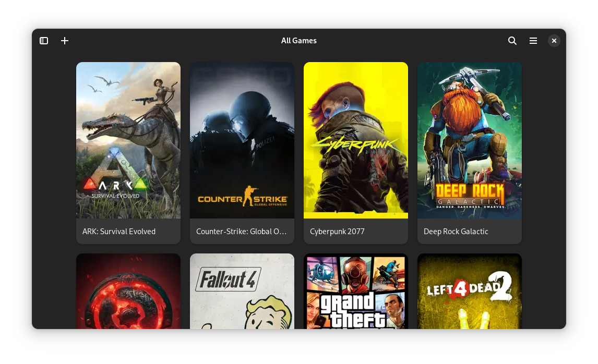Select the Cyberpunk 2077 title text
598x364 pixels.
coord(337,232)
